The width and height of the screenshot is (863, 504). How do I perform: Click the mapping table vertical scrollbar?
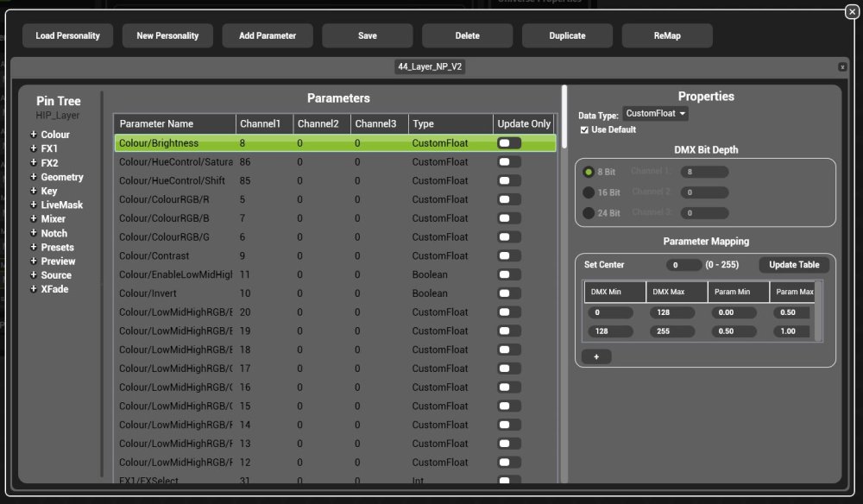pos(818,312)
